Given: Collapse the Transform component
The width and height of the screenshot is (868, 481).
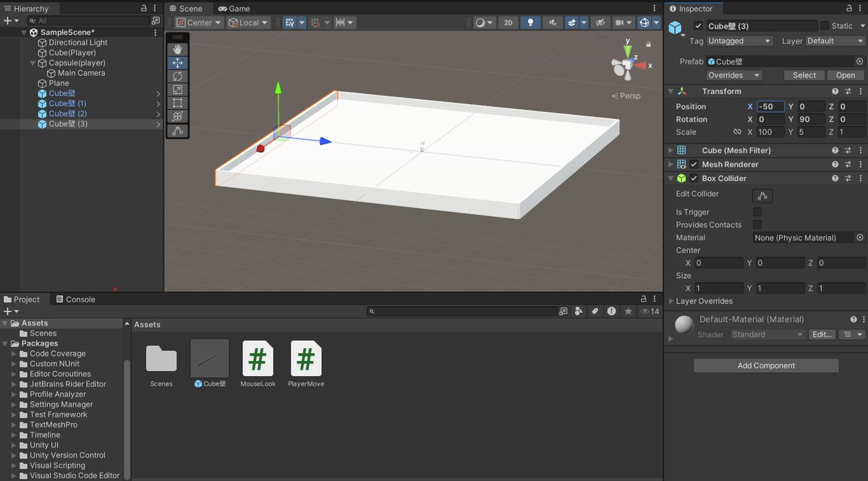Looking at the screenshot, I should [671, 92].
